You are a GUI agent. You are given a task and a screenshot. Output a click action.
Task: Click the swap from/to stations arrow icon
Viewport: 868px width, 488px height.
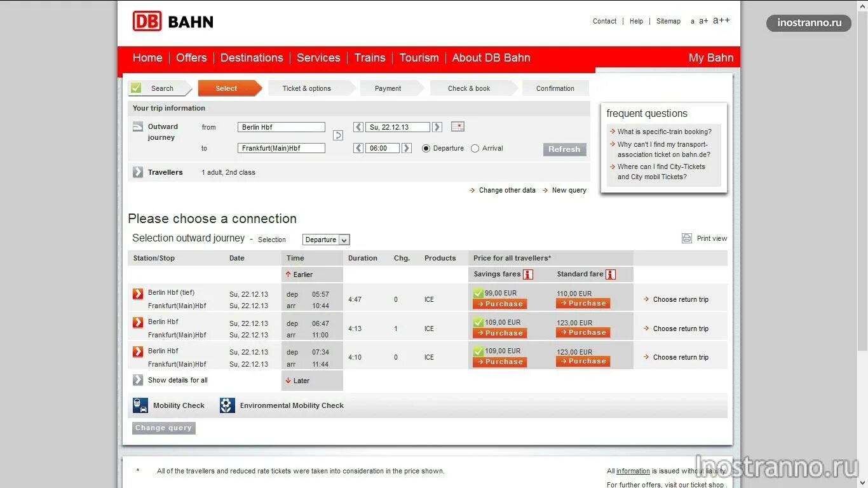point(338,135)
